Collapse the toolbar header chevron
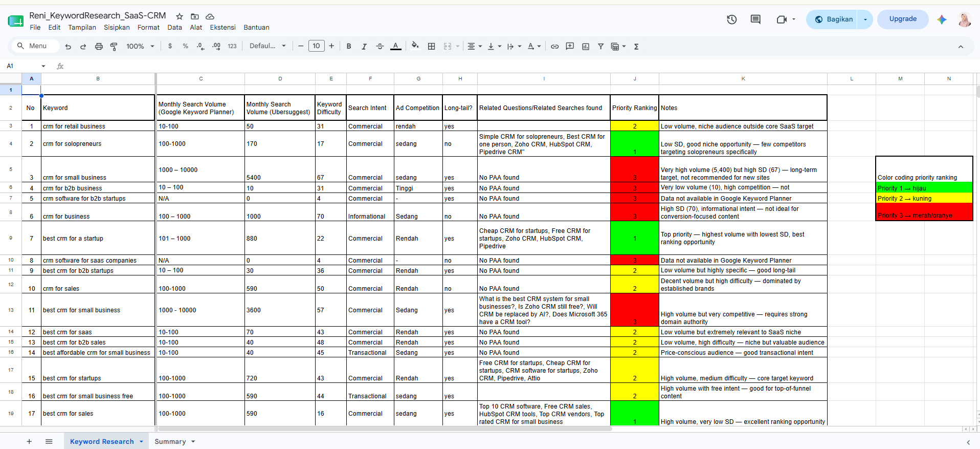The width and height of the screenshot is (980, 449). pyautogui.click(x=961, y=47)
